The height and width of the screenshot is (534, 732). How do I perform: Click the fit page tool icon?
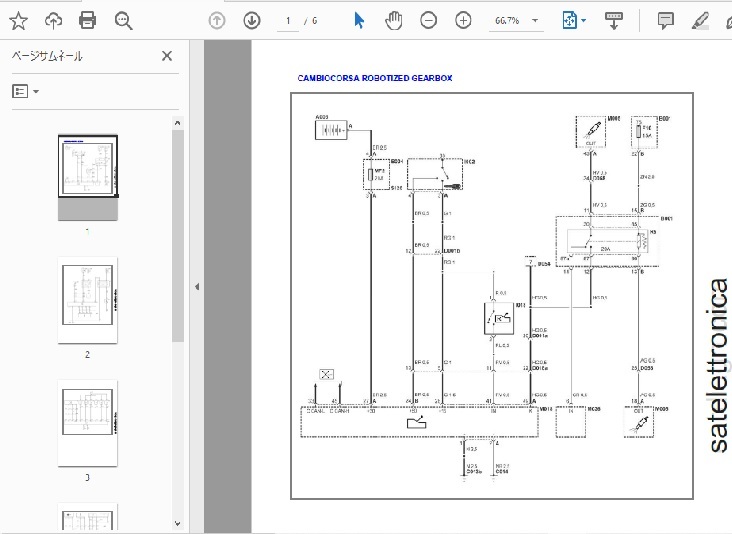click(570, 21)
